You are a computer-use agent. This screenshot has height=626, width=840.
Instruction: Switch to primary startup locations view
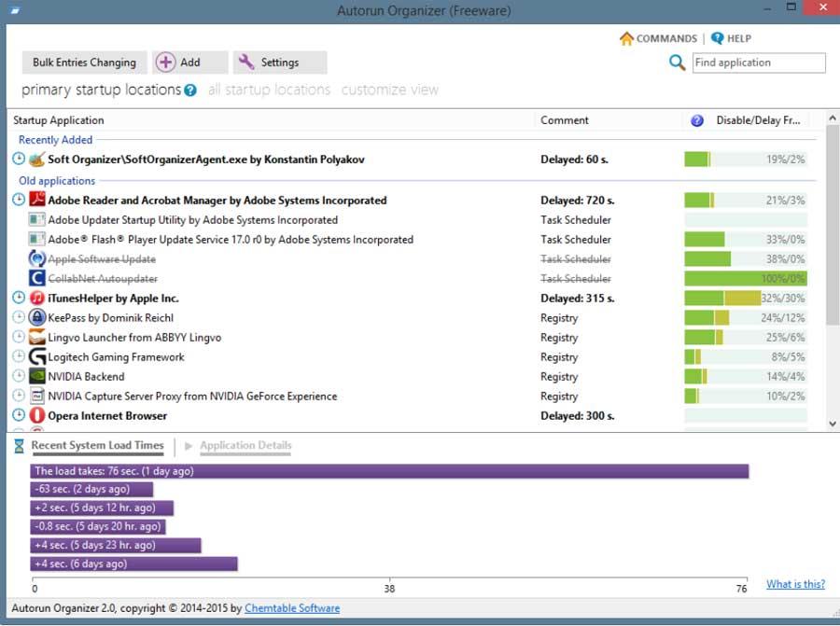(101, 90)
